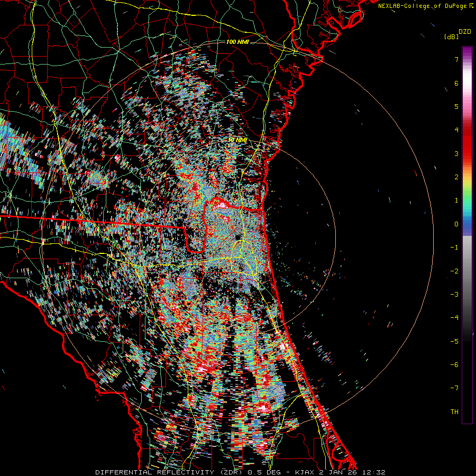
Task: Click the 2 dB tick label on scale
Action: (x=456, y=177)
